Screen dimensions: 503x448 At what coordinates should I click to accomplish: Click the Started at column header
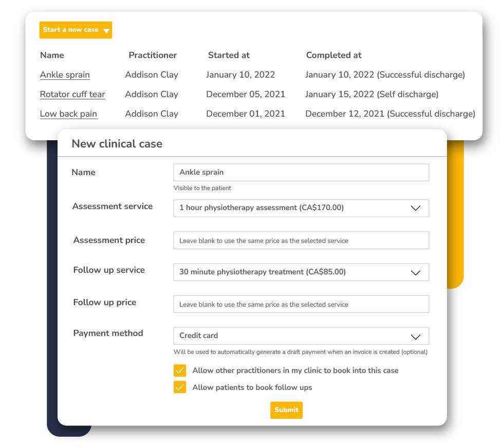[229, 55]
